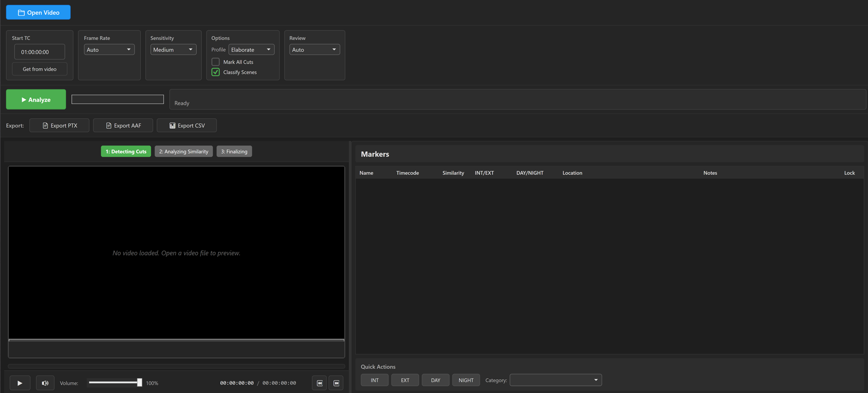Select the 2: Analyzing Similarity stage

tap(184, 151)
